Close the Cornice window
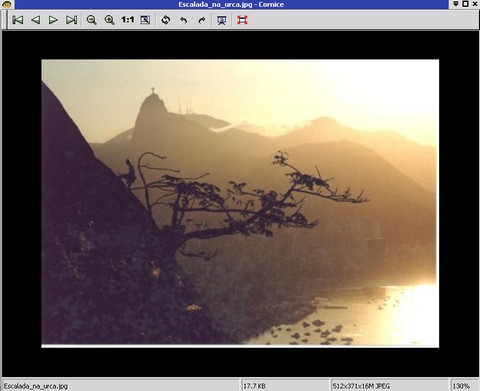This screenshot has width=480, height=391. (x=475, y=4)
